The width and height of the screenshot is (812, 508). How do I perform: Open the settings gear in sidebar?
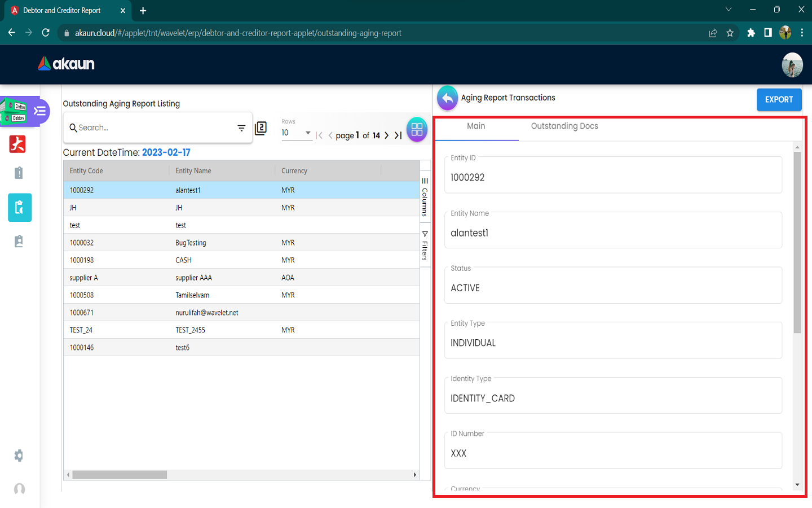tap(19, 456)
